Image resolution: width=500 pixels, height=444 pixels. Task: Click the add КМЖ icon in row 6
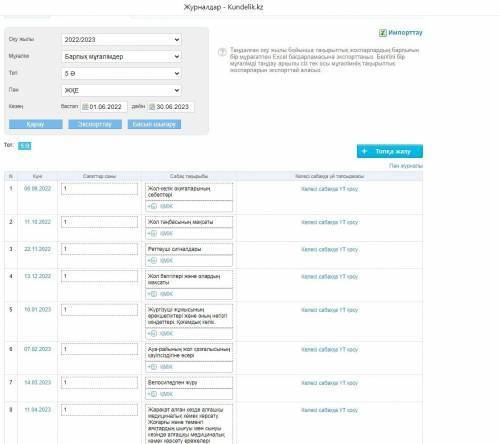152,367
